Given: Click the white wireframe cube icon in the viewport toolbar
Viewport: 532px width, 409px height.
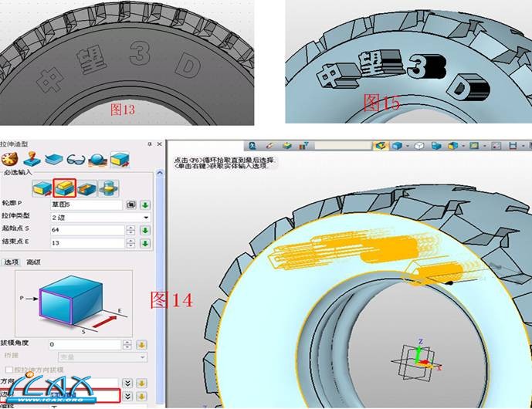Looking at the screenshot, I should (419, 146).
